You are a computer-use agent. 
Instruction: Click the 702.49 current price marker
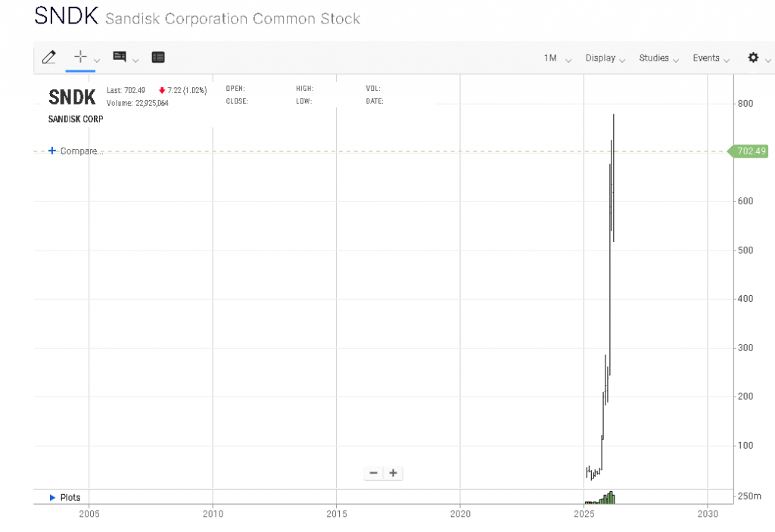click(x=751, y=151)
